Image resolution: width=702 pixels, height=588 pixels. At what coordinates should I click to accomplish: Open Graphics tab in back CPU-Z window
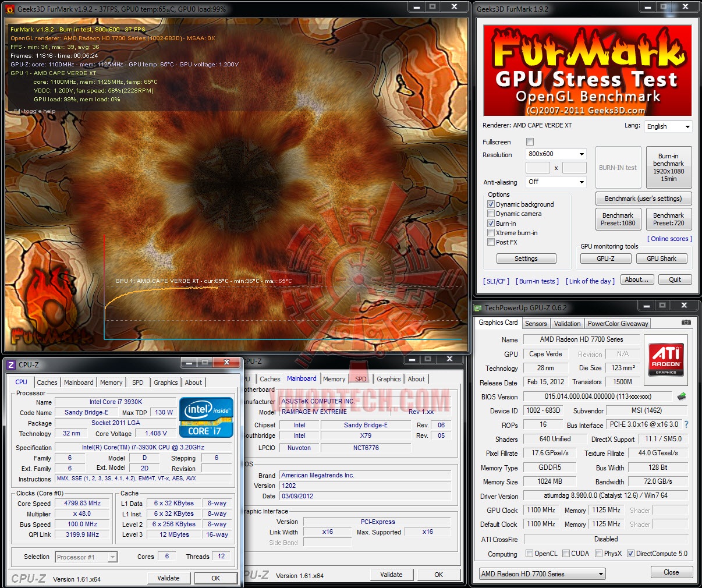[389, 379]
